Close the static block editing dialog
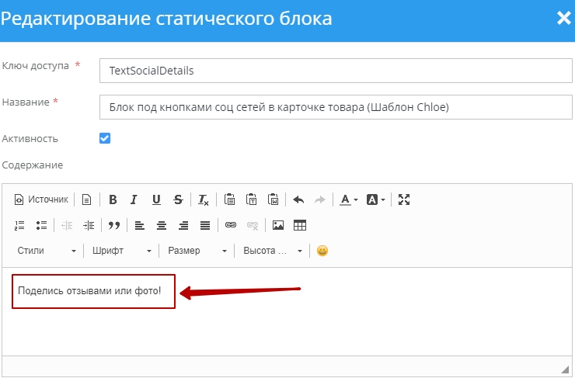575x392 pixels. (x=563, y=18)
